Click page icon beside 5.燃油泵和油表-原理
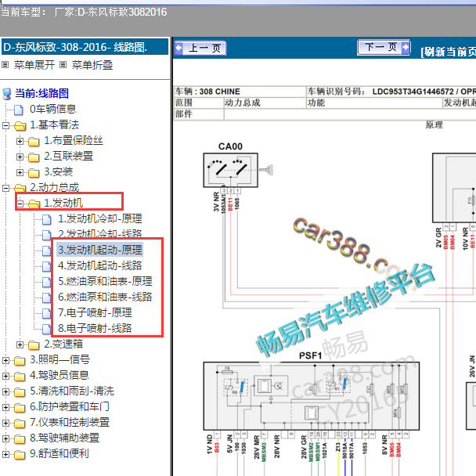Viewport: 476px width, 476px height. (x=46, y=282)
